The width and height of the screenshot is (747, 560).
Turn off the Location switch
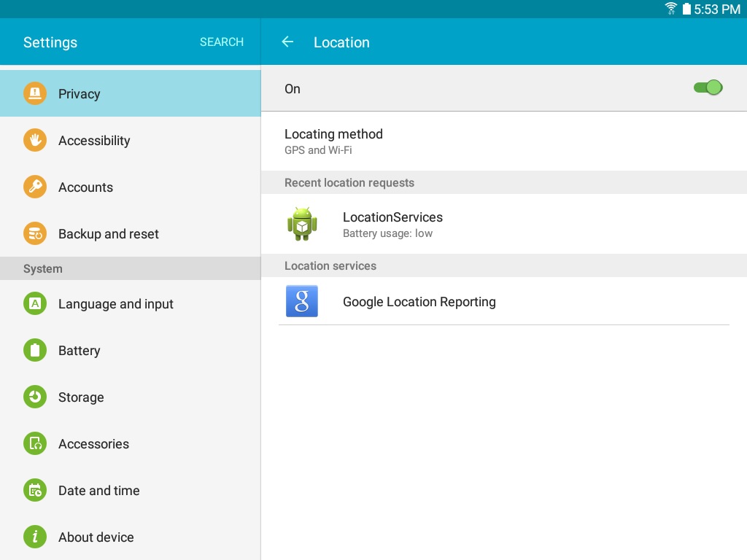tap(708, 87)
